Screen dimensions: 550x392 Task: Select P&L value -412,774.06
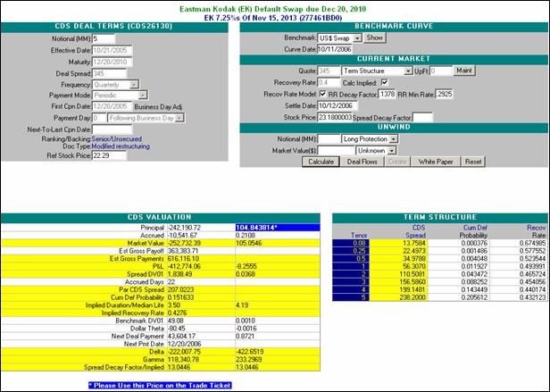[x=184, y=266]
